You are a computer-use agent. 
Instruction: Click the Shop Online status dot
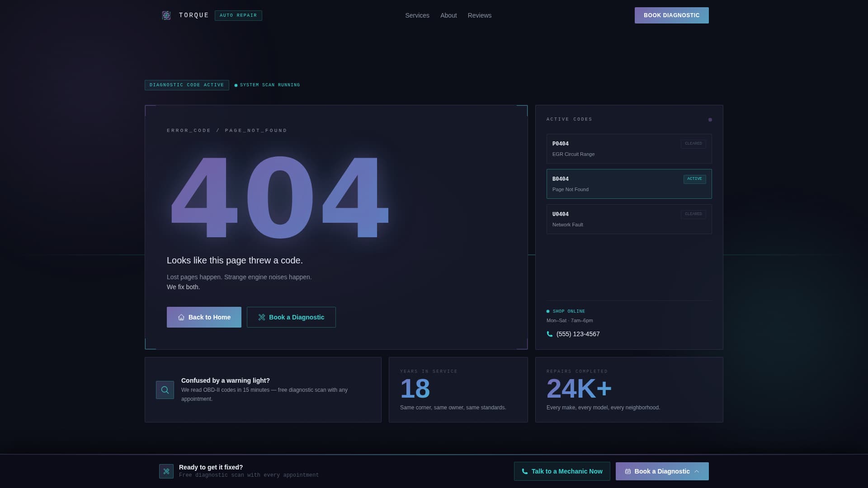(x=548, y=311)
